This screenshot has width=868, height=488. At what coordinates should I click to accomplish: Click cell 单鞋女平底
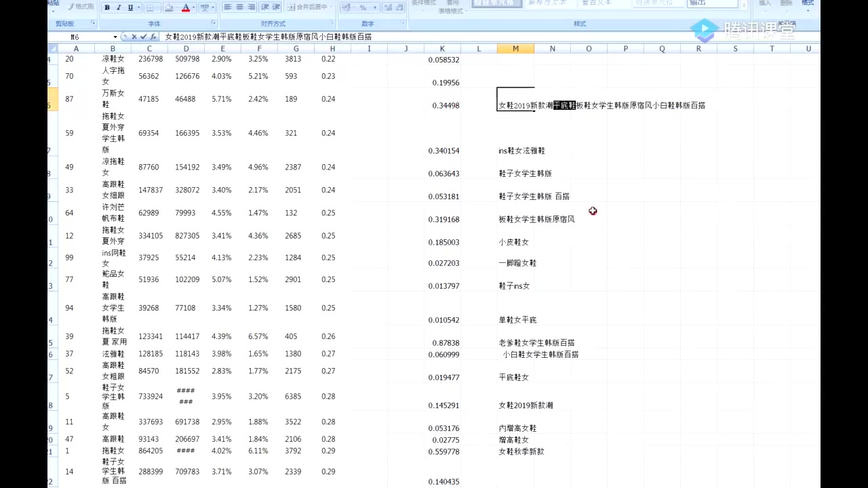click(x=517, y=320)
